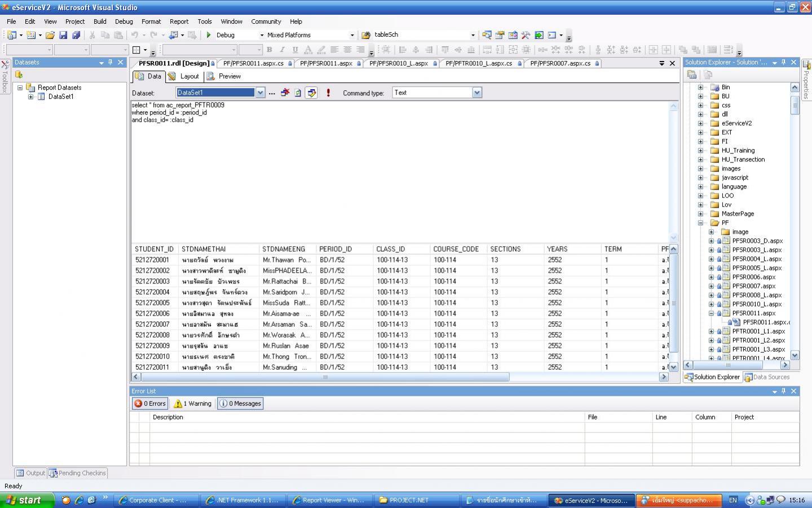Click the Find in Files icon
This screenshot has width=812, height=508.
[x=365, y=35]
